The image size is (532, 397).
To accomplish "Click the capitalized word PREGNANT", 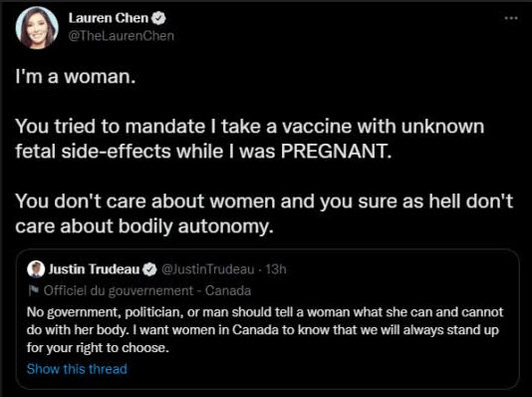I will [x=336, y=152].
